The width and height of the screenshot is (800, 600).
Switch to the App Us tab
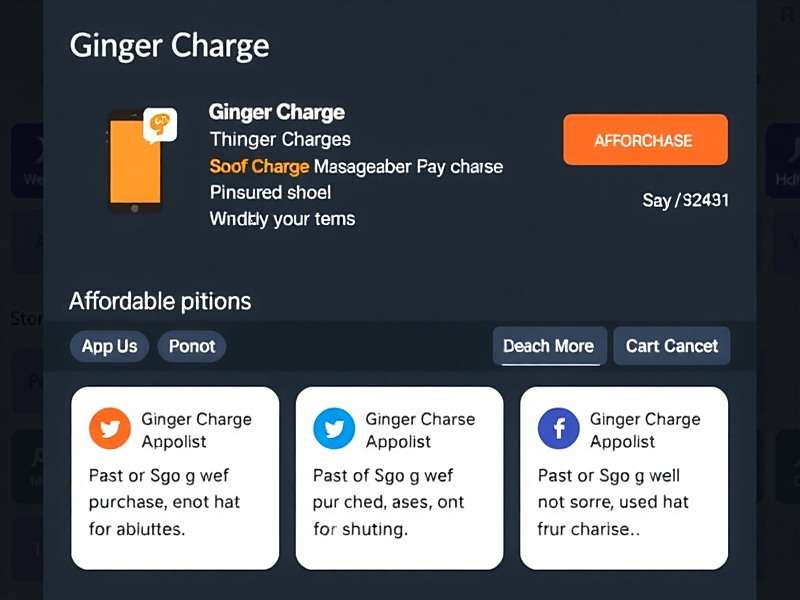point(109,346)
